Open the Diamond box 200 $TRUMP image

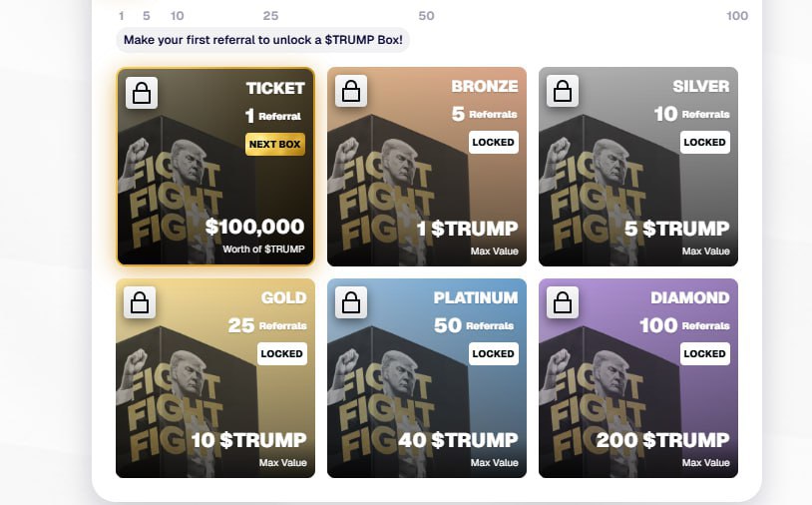point(638,378)
